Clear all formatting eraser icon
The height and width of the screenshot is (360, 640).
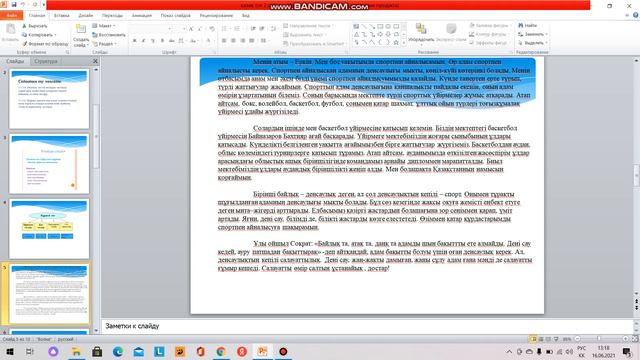click(x=212, y=29)
